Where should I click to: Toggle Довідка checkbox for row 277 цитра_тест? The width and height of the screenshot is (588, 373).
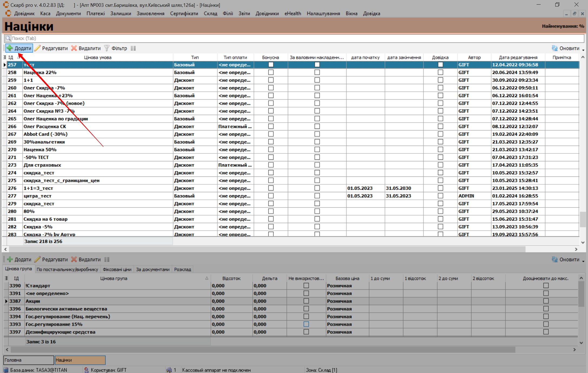tap(440, 196)
